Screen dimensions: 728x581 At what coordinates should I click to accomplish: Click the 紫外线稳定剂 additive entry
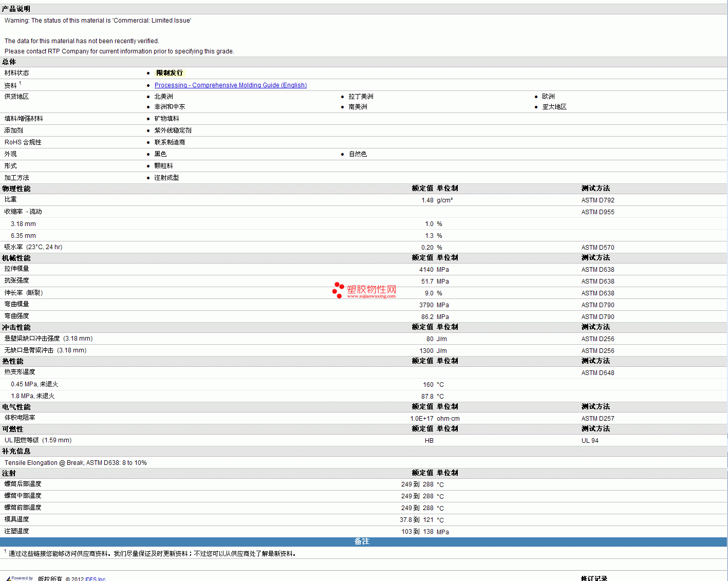click(173, 130)
